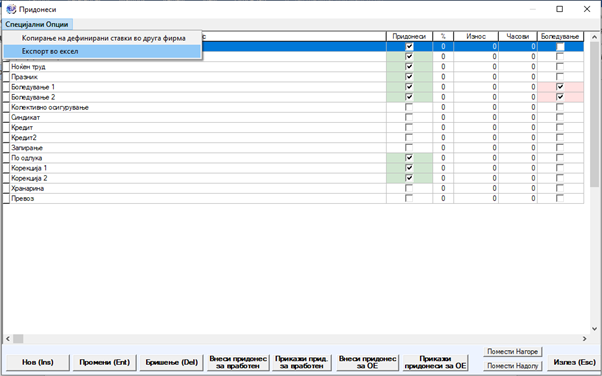Viewport: 602px width, 376px height.
Task: Click Часови cell in Кредит row
Action: tap(518, 128)
